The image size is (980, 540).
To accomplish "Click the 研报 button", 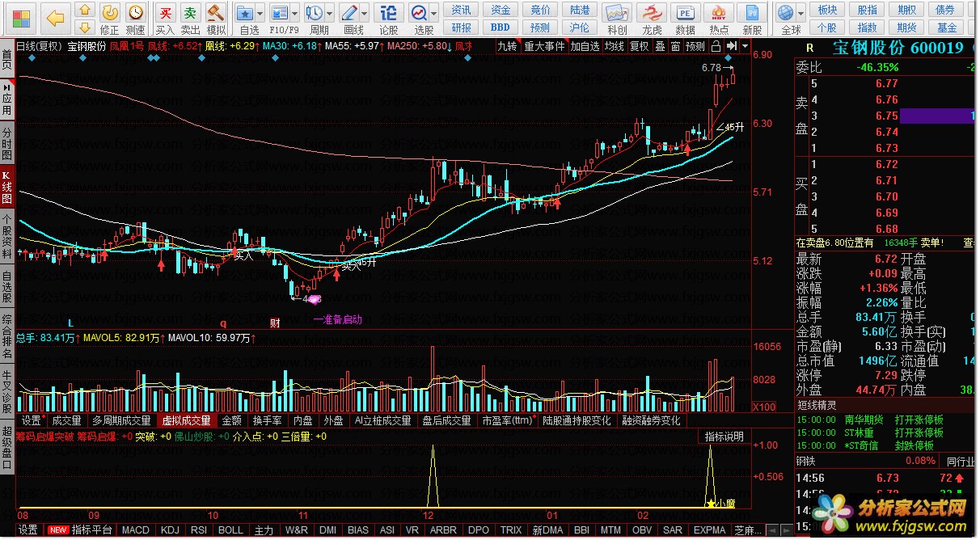I will pos(461,27).
